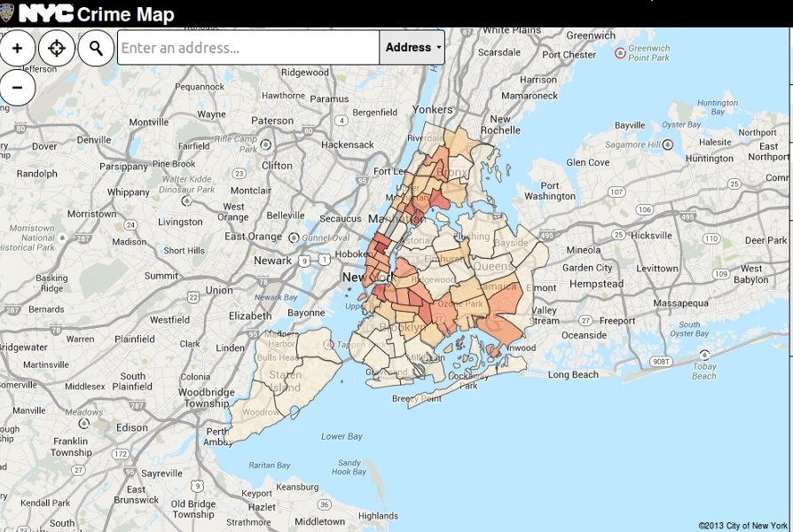
Task: Click the NYPD shield logo
Action: pyautogui.click(x=8, y=13)
